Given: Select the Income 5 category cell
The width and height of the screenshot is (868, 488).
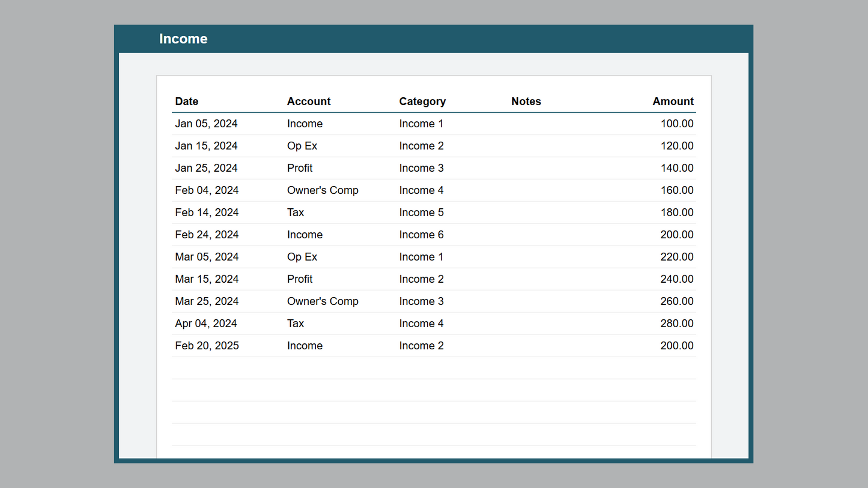Looking at the screenshot, I should 421,212.
